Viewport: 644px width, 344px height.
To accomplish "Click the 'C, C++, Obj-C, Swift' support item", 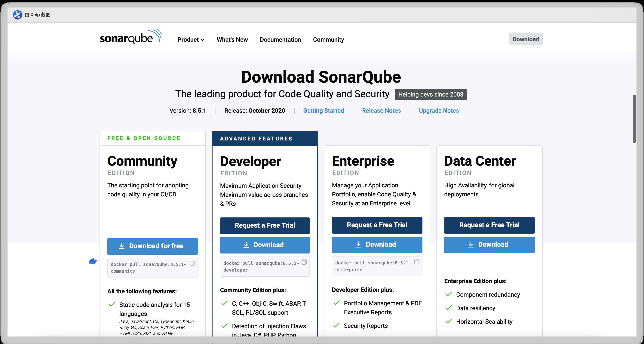I will coord(269,308).
